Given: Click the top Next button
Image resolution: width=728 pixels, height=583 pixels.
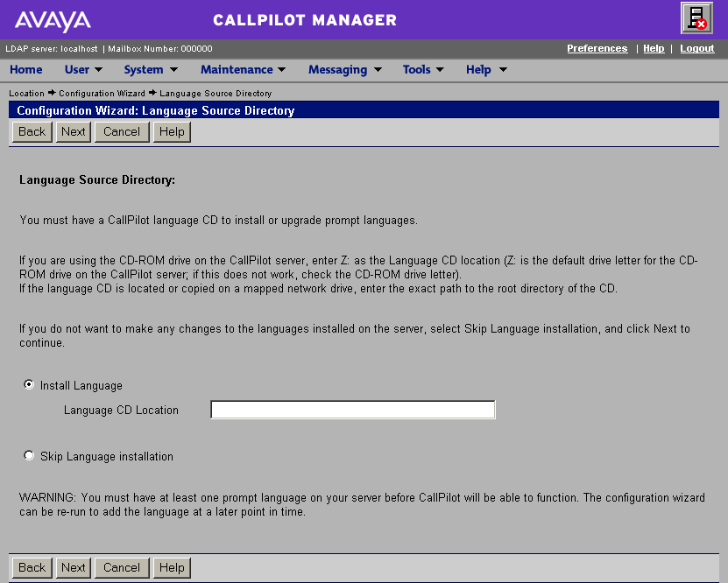Looking at the screenshot, I should coord(74,131).
